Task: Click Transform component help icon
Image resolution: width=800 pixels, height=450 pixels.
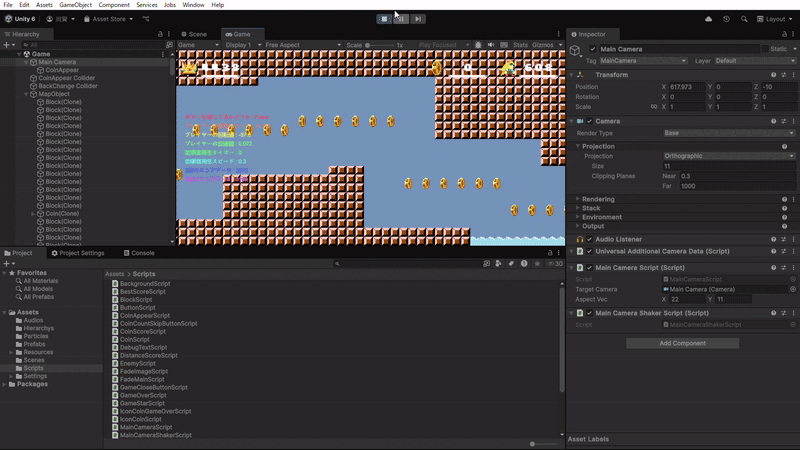Action: 773,75
